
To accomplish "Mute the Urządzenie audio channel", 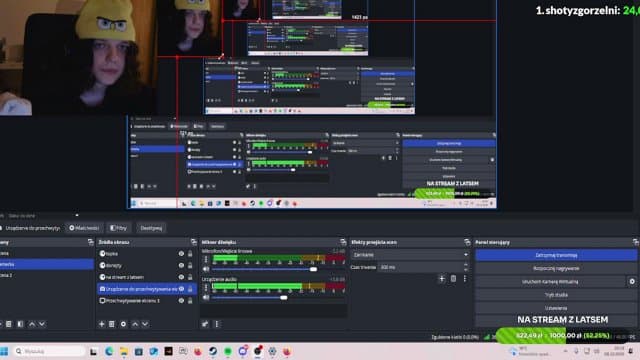I will (206, 298).
